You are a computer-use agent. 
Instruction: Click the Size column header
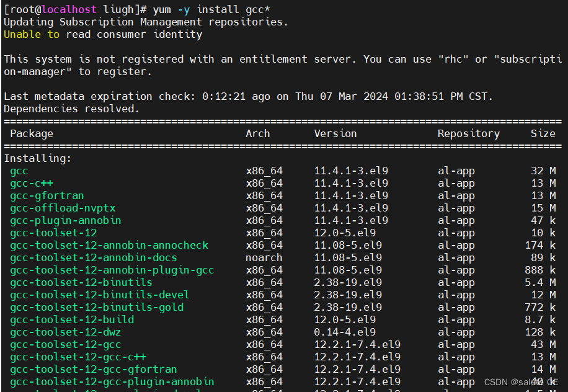click(543, 133)
